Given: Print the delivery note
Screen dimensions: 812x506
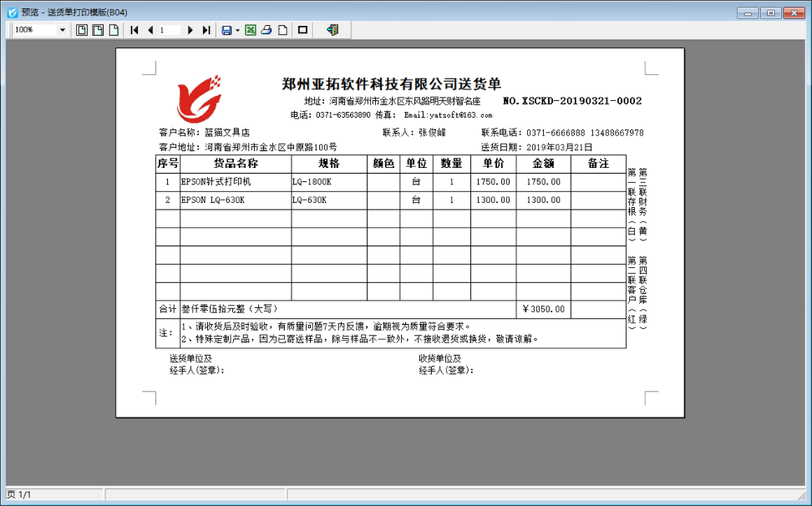Looking at the screenshot, I should click(266, 30).
